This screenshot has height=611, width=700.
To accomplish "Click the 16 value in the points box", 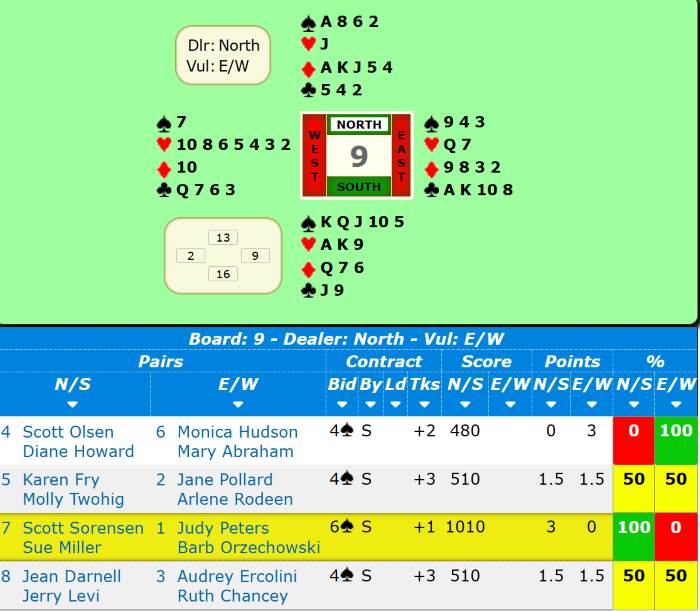I will 222,274.
